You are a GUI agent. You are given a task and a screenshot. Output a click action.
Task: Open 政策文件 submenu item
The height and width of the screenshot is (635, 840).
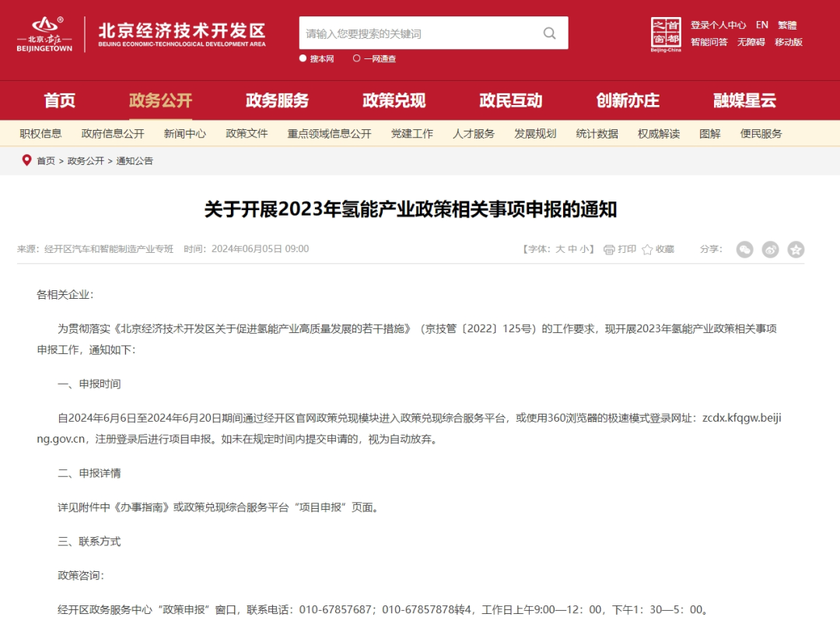(x=247, y=133)
